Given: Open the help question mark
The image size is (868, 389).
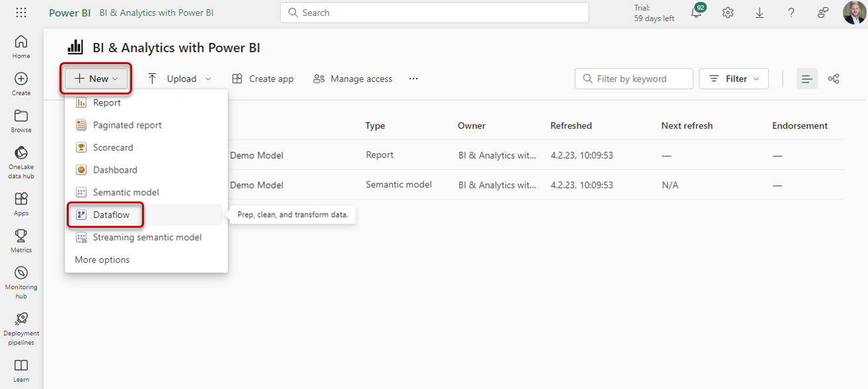Looking at the screenshot, I should point(791,13).
